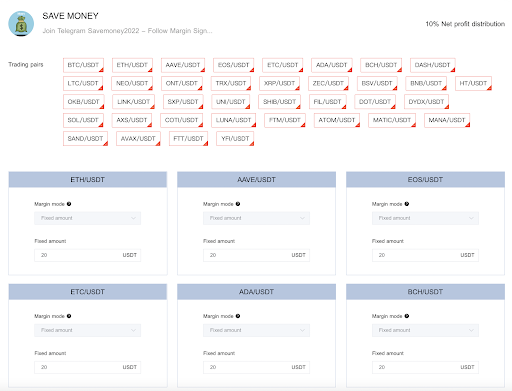Viewport: 512px width, 391px height.
Task: Select the ZEC/USDT pair tag
Action: point(328,83)
